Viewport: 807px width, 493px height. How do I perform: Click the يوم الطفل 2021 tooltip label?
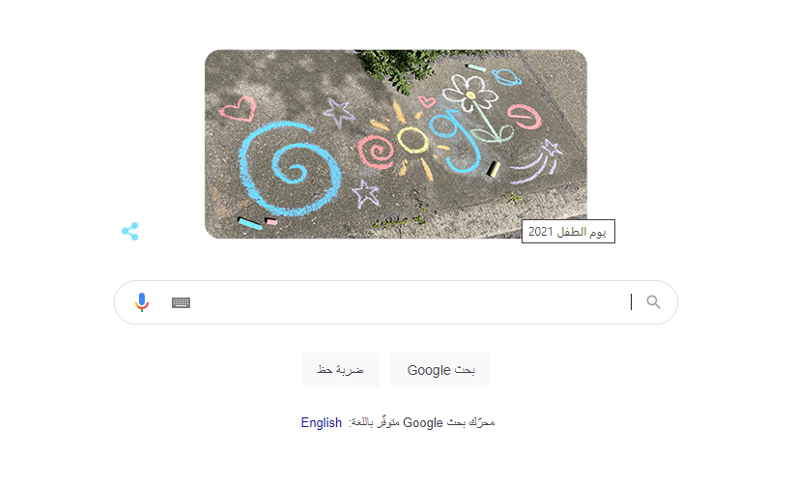pyautogui.click(x=568, y=232)
